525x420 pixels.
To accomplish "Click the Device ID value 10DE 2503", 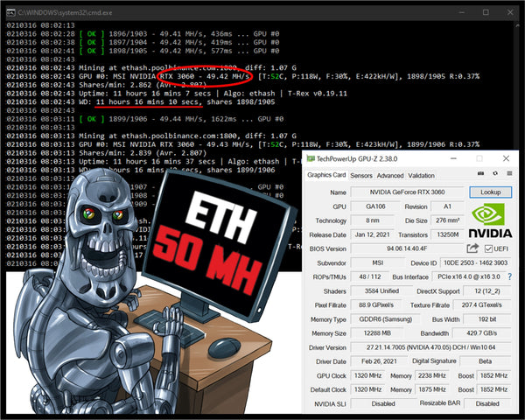I will tap(476, 262).
